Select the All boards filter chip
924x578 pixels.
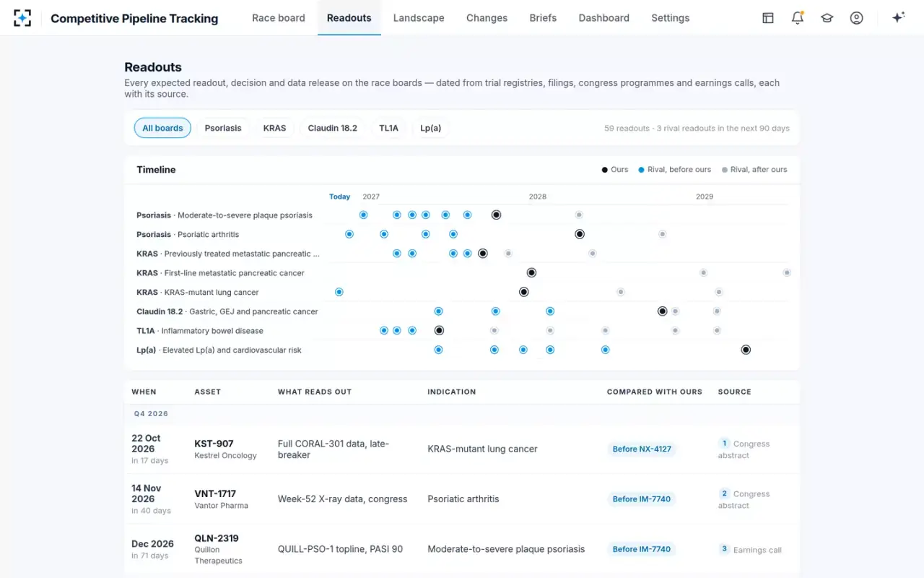(x=162, y=128)
